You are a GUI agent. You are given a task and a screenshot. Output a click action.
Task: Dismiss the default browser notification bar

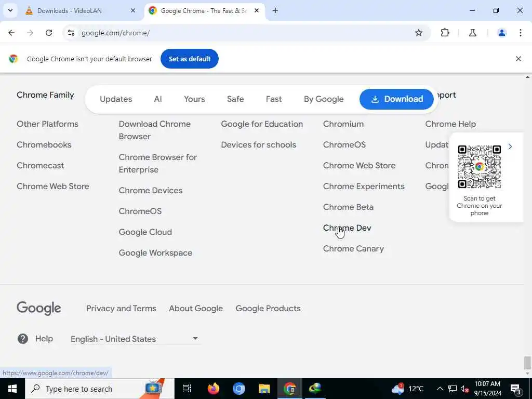518,59
